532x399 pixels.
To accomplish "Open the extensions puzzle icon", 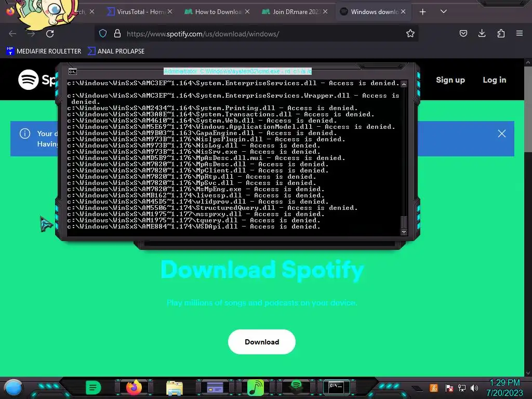I will pyautogui.click(x=501, y=33).
